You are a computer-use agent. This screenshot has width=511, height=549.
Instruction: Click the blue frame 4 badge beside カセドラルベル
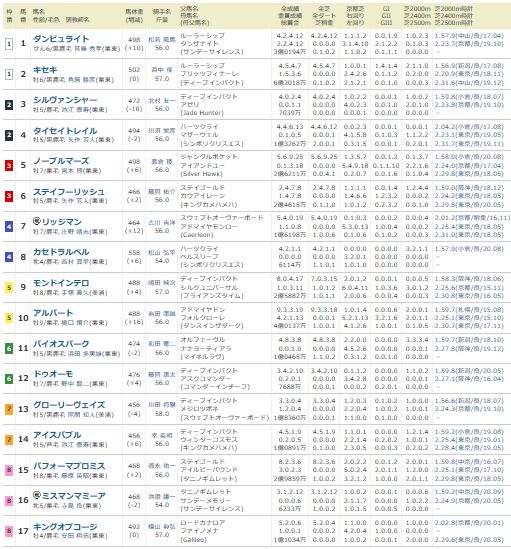[x=9, y=257]
